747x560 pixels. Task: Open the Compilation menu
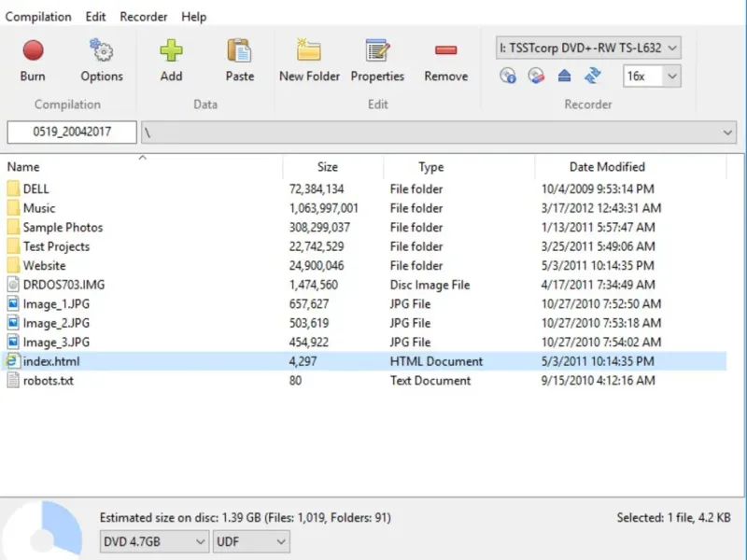click(x=38, y=17)
